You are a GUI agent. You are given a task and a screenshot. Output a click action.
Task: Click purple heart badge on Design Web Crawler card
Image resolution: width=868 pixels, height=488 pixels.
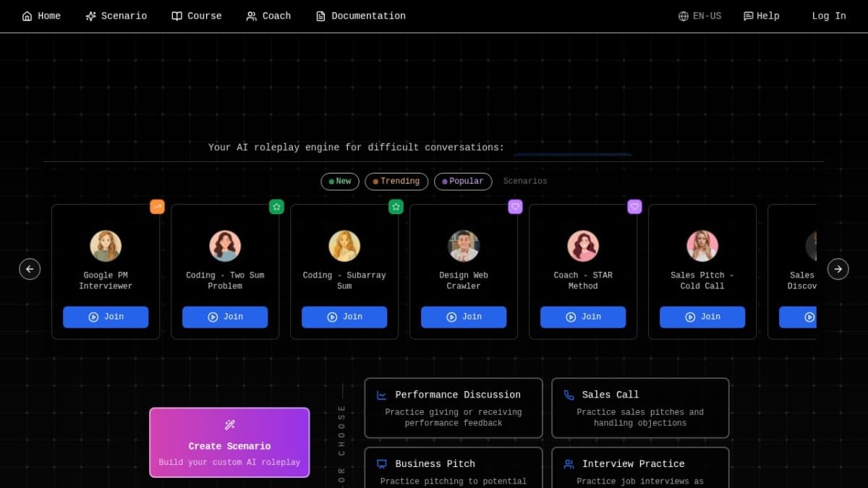tap(515, 207)
